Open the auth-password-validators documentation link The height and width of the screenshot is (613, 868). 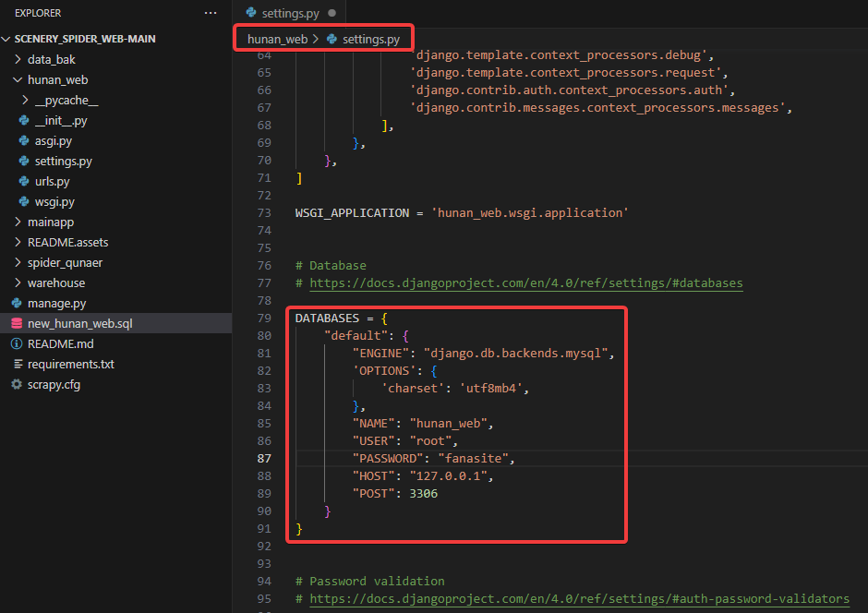[x=579, y=599]
